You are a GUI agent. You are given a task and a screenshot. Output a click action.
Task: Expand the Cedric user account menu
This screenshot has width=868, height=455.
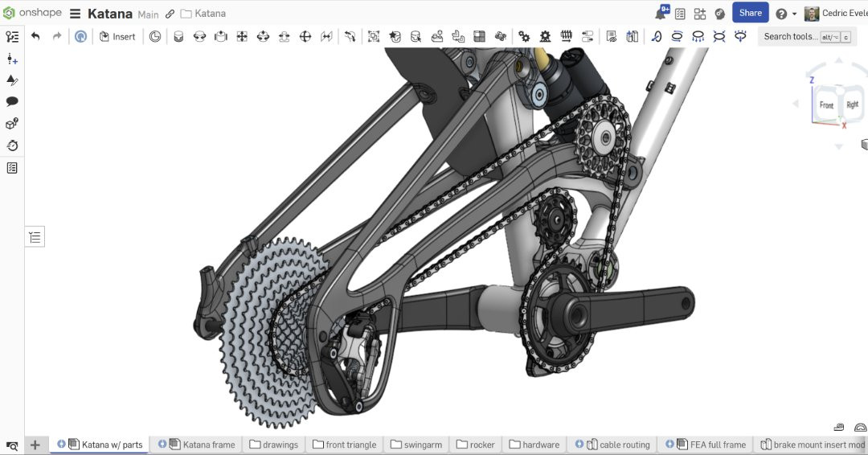[836, 14]
